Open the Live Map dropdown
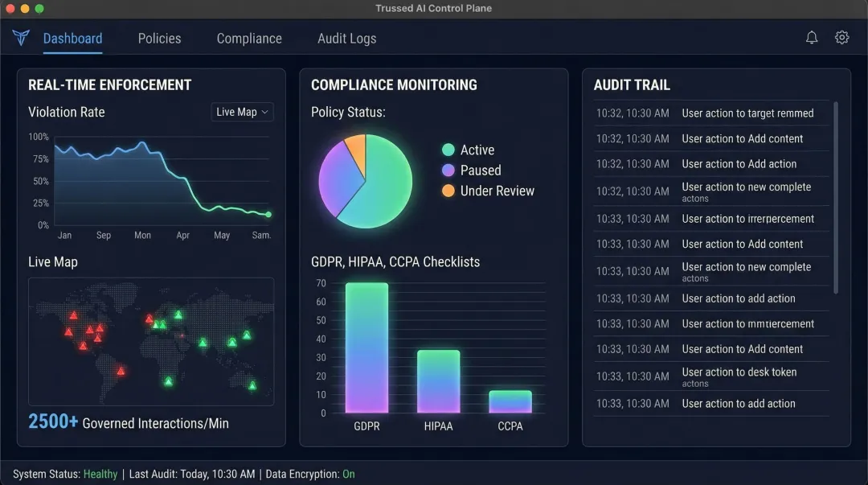Image resolution: width=868 pixels, height=485 pixels. (x=241, y=112)
